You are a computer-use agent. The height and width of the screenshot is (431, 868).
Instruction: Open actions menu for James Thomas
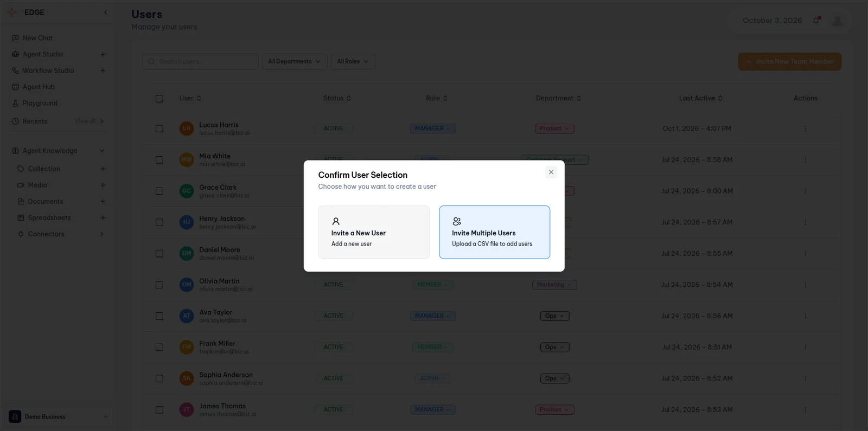[x=805, y=410]
